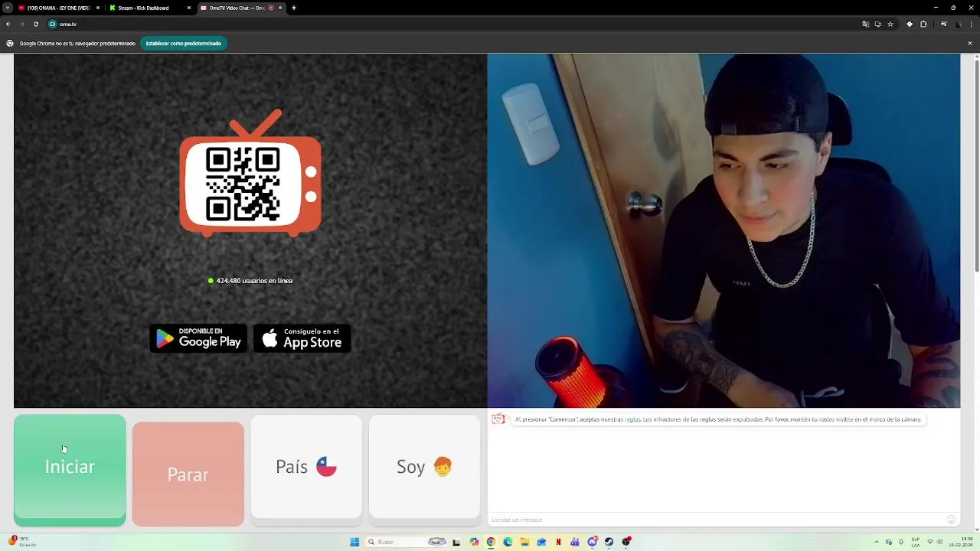Open Copilot from the taskbar
980x551 pixels.
point(474,542)
